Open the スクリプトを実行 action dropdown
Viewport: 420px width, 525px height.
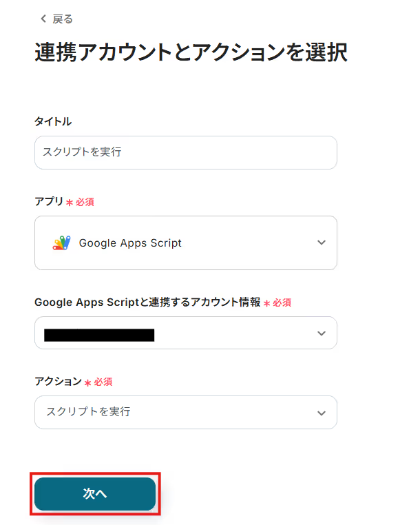pos(172,412)
